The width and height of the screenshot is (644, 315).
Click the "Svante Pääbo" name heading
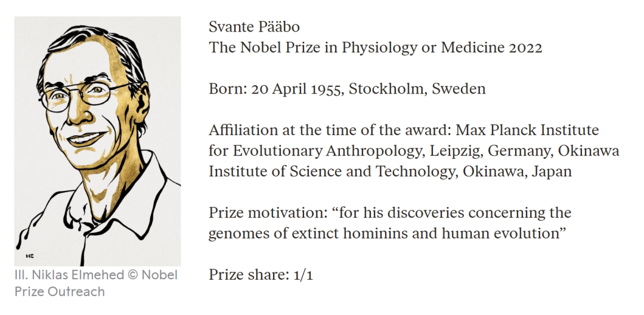tap(254, 27)
